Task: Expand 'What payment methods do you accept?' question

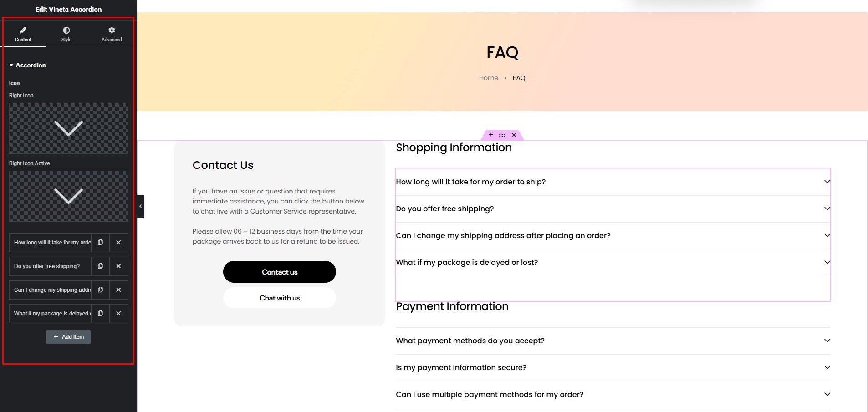Action: point(613,341)
